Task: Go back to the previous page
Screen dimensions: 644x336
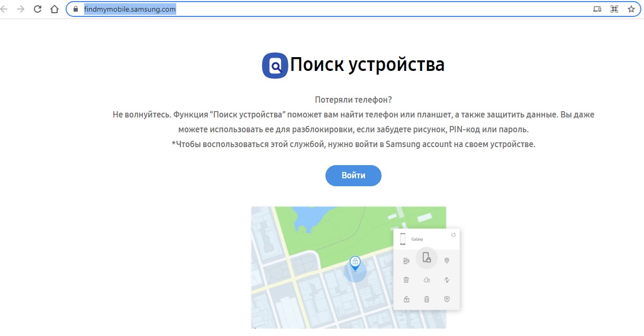Action: (x=4, y=9)
